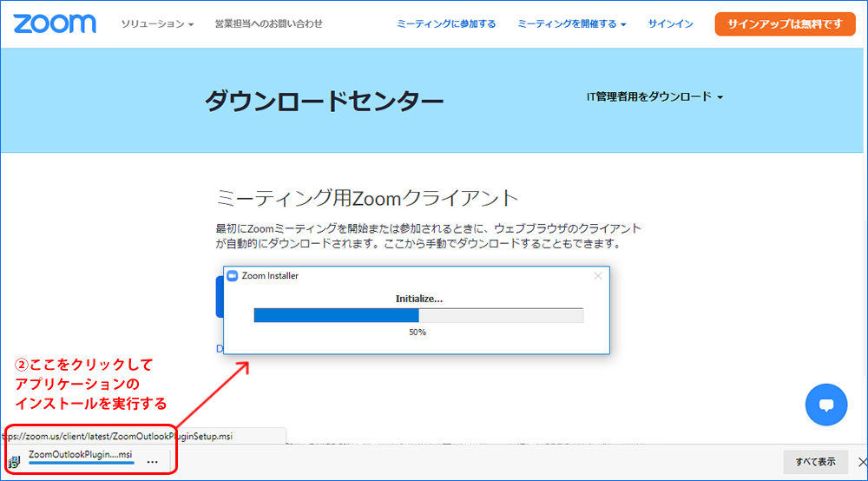Open 営業担当へのお問い合わせ link
This screenshot has width=868, height=481.
point(268,23)
